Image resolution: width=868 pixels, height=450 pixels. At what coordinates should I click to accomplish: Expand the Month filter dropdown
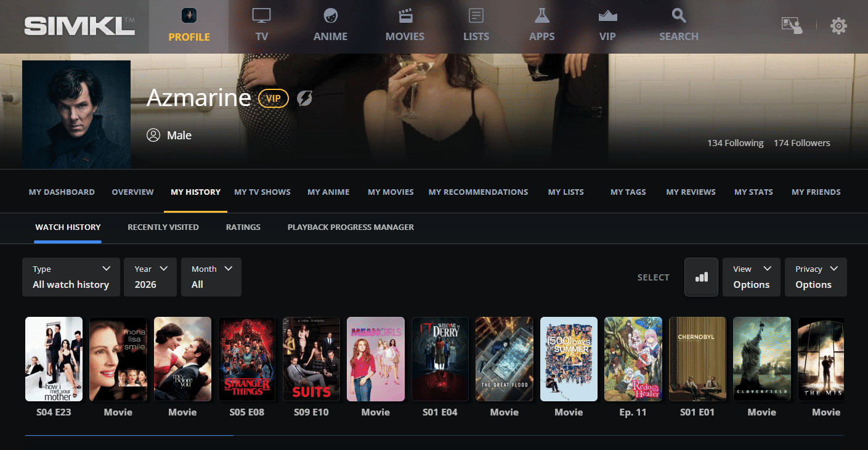(x=211, y=277)
